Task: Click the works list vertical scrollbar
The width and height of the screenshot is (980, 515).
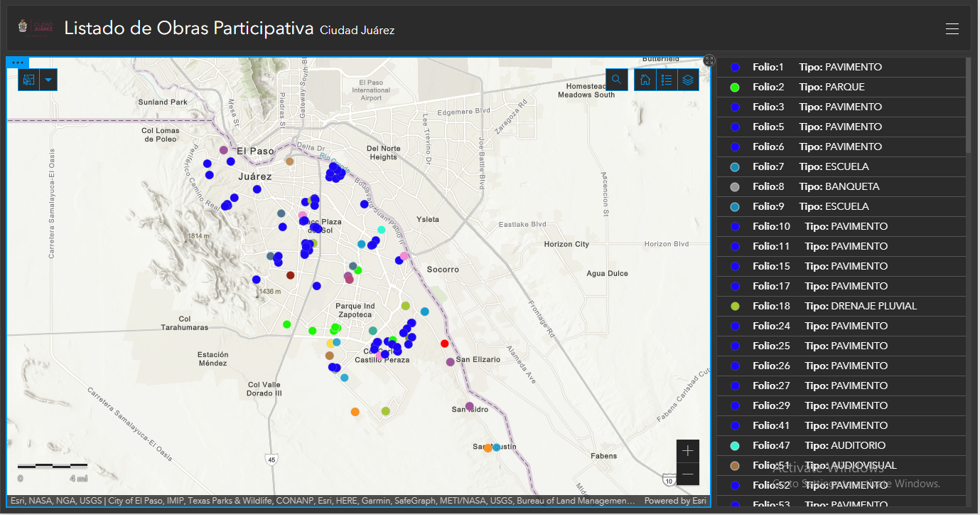Action: (x=968, y=105)
